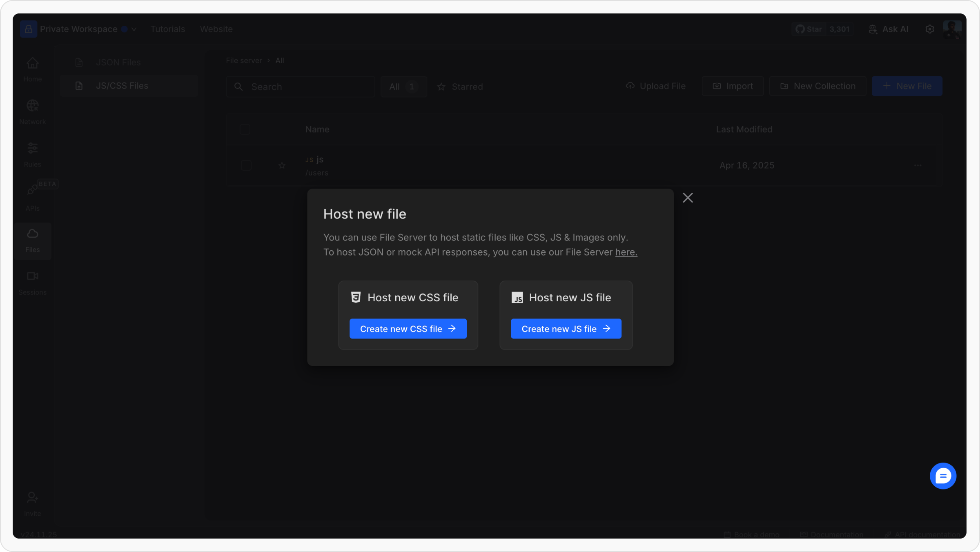Switch to the JSON Files tab

118,62
